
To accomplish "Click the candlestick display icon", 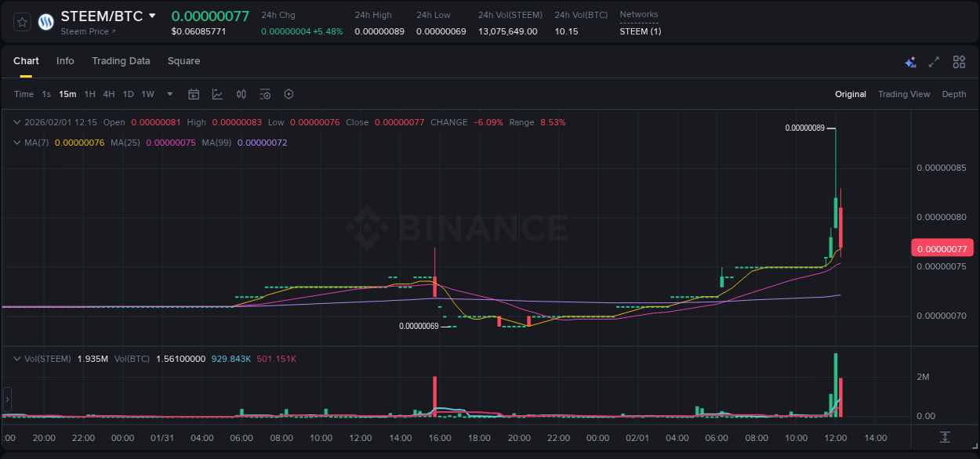I will click(x=241, y=94).
